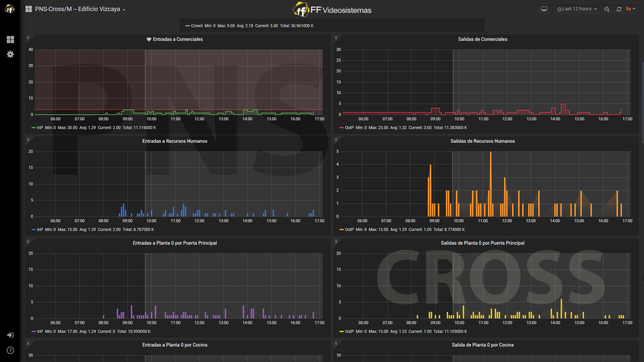Expand the 5s refresh interval dropdown
The image size is (644, 362).
point(631,9)
